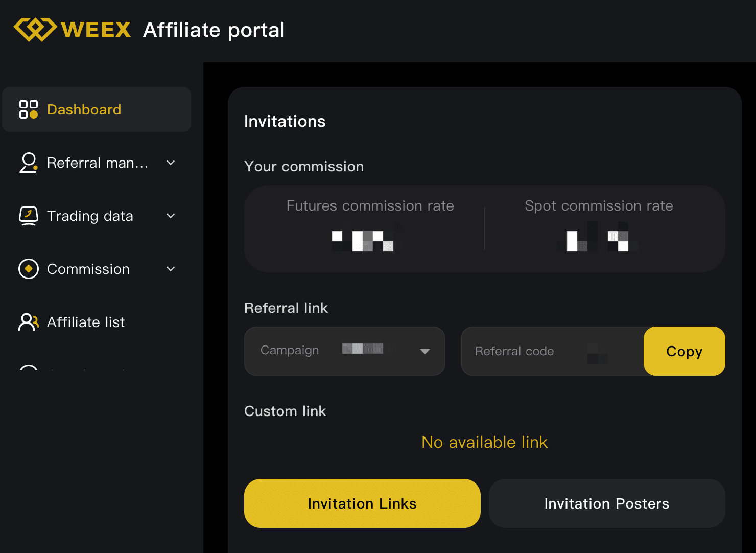The height and width of the screenshot is (553, 756).
Task: Click the WEEX wordmark text
Action: pos(96,30)
